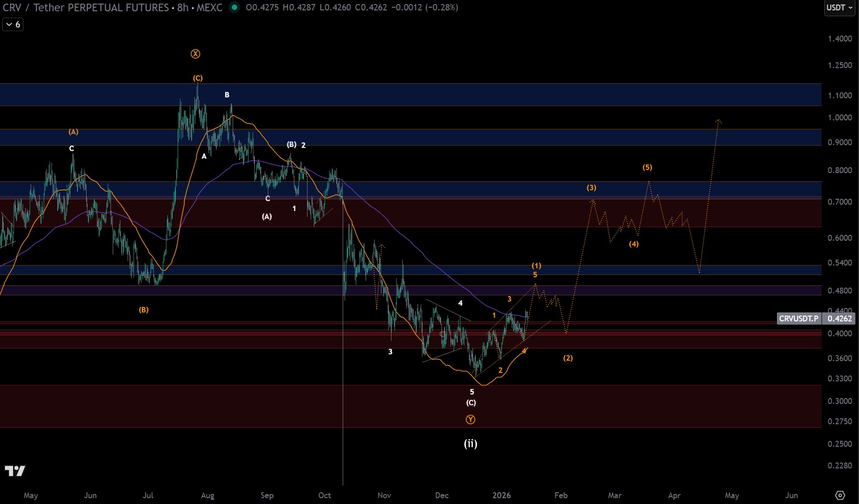Click 1.0000 on the price scale

pyautogui.click(x=840, y=118)
